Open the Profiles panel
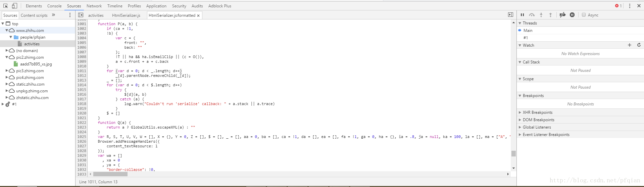The height and width of the screenshot is (187, 644). click(134, 6)
